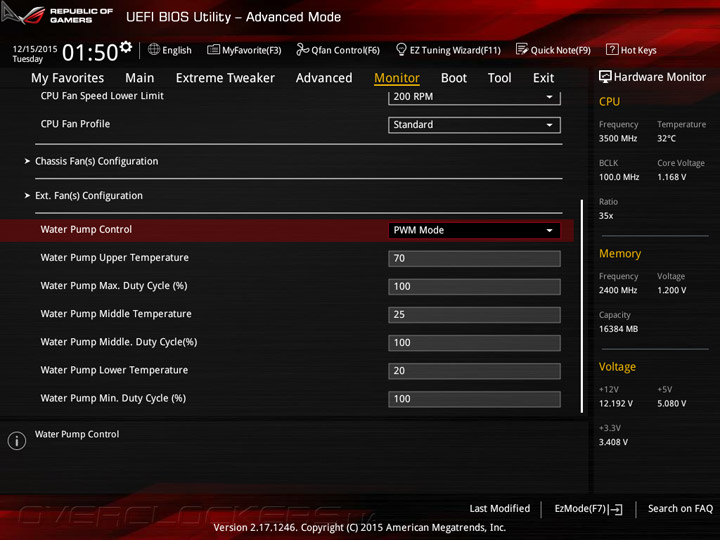This screenshot has width=720, height=540.
Task: Click the CPU frequency value 3500 MHz
Action: pyautogui.click(x=618, y=139)
